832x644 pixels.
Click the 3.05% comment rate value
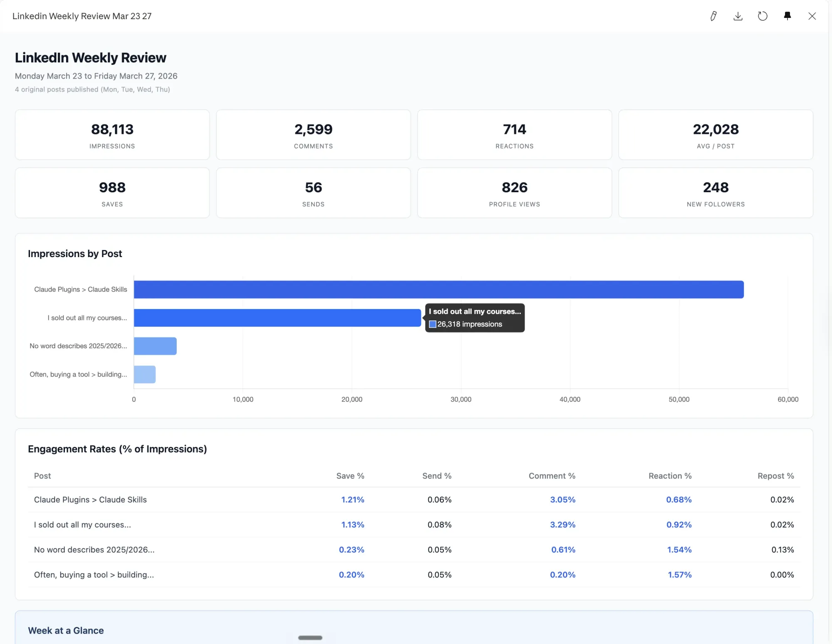[563, 500]
